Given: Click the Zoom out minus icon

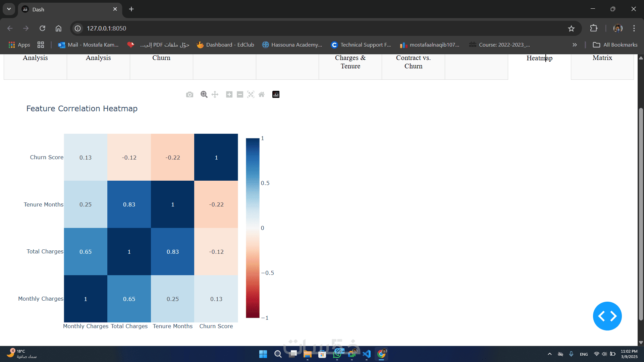Looking at the screenshot, I should click(x=240, y=95).
